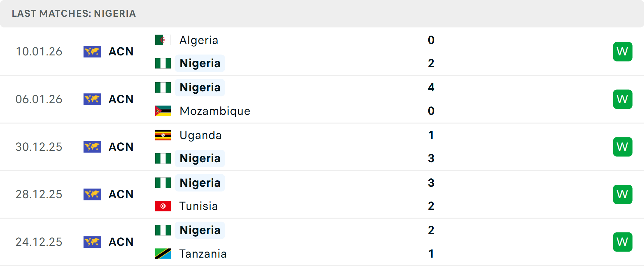This screenshot has height=266, width=644.
Task: Select the highlighted Nigeria team link versus Algeria
Action: click(200, 63)
